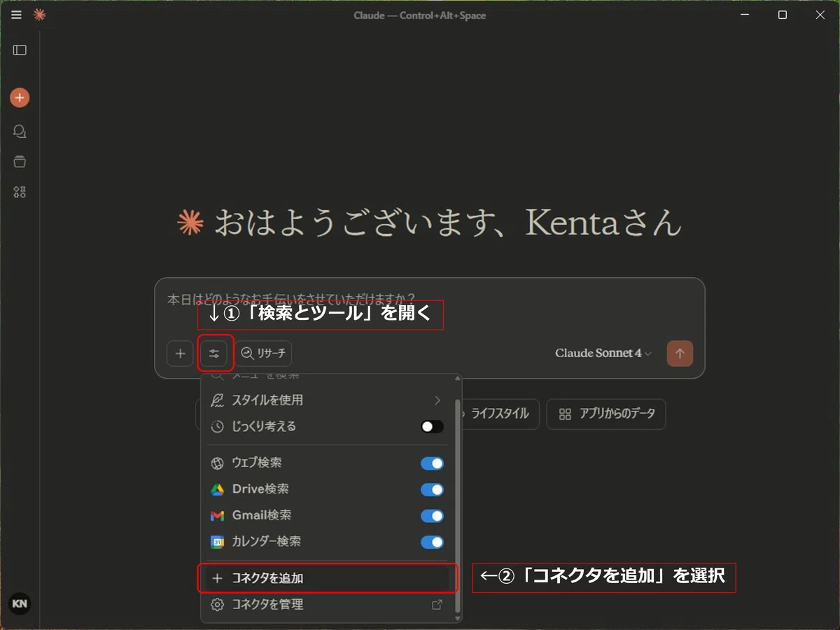Click the web search globe icon

pyautogui.click(x=218, y=463)
